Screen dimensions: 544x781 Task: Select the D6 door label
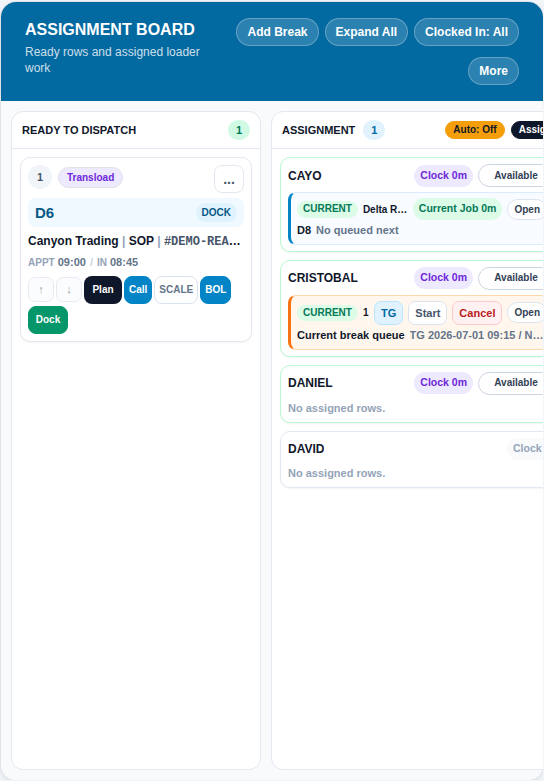(44, 213)
